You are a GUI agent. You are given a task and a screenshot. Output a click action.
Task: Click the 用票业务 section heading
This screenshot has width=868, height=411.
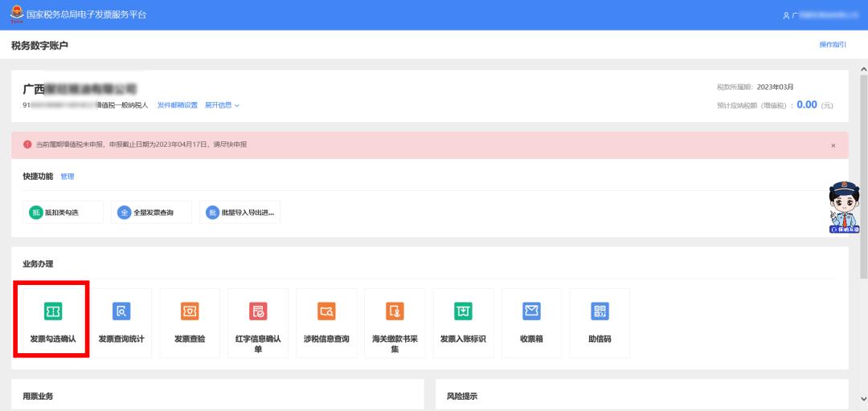[x=39, y=396]
